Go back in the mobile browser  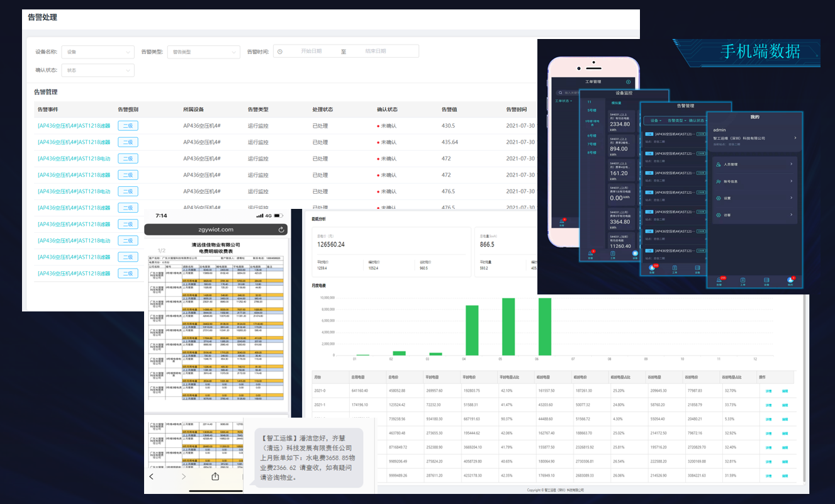coord(151,476)
